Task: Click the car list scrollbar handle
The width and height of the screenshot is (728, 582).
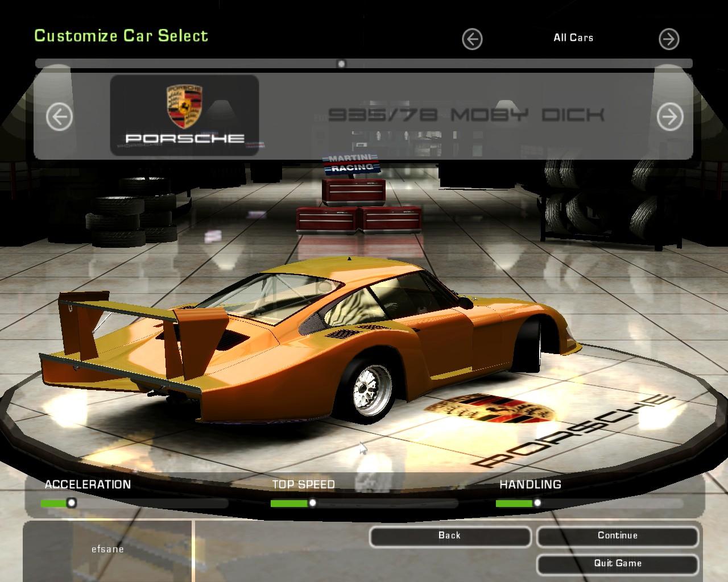Action: [341, 64]
